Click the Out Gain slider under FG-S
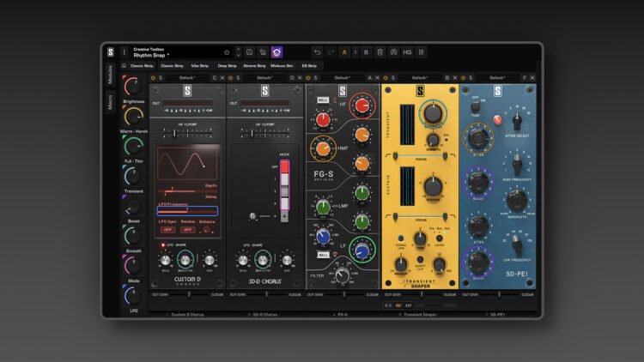This screenshot has width=644, height=362. coord(344,294)
